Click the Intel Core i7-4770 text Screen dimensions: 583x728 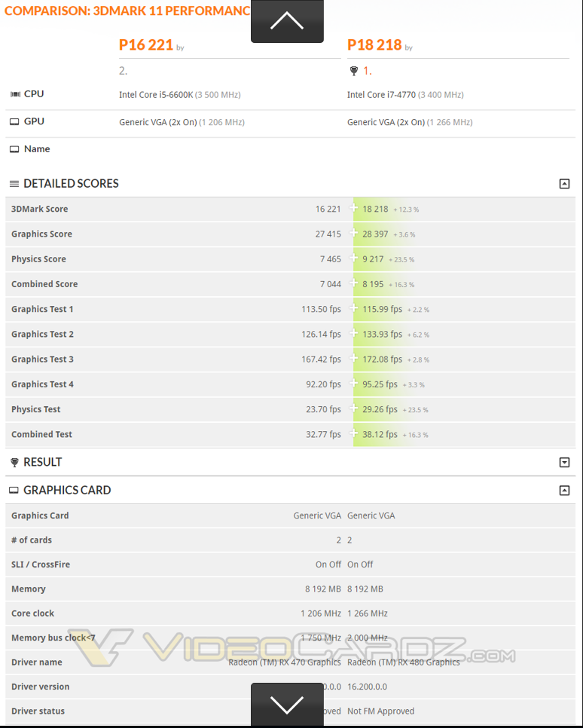[382, 95]
